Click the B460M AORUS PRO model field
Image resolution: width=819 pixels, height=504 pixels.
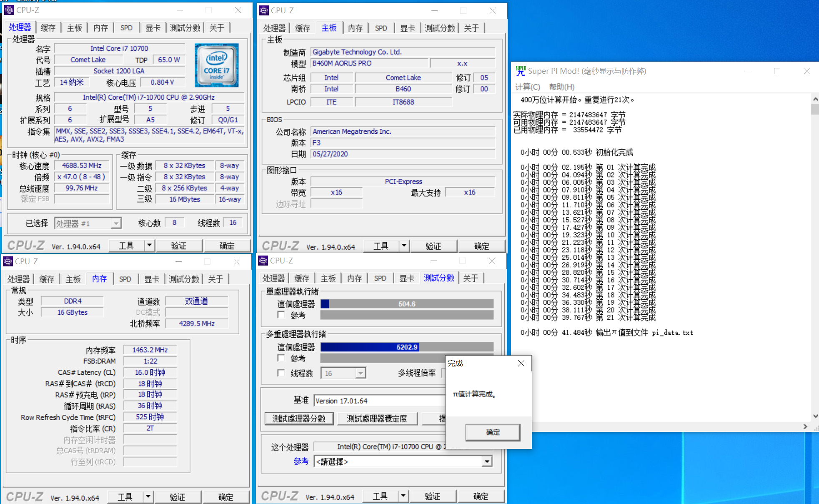[370, 63]
